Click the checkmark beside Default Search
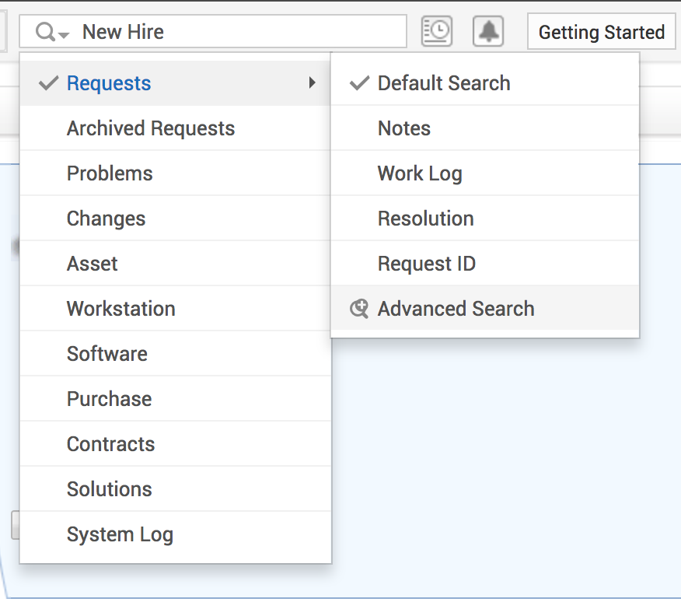 pyautogui.click(x=359, y=82)
